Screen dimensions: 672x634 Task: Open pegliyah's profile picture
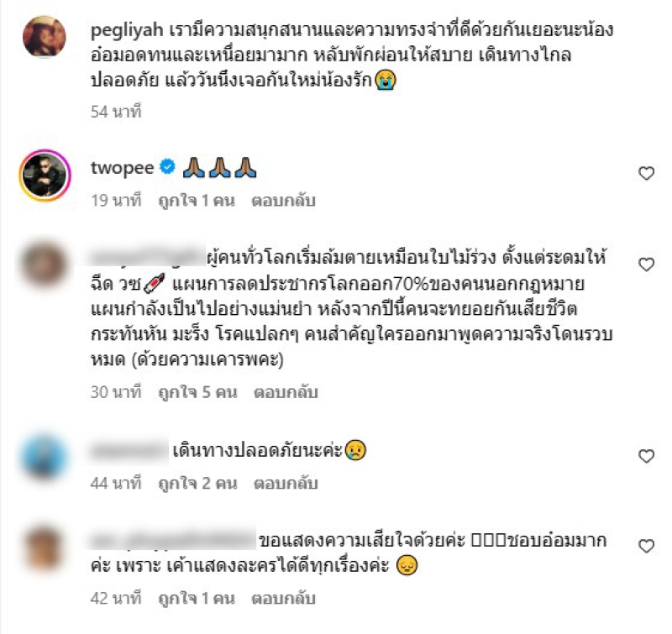coord(45,37)
